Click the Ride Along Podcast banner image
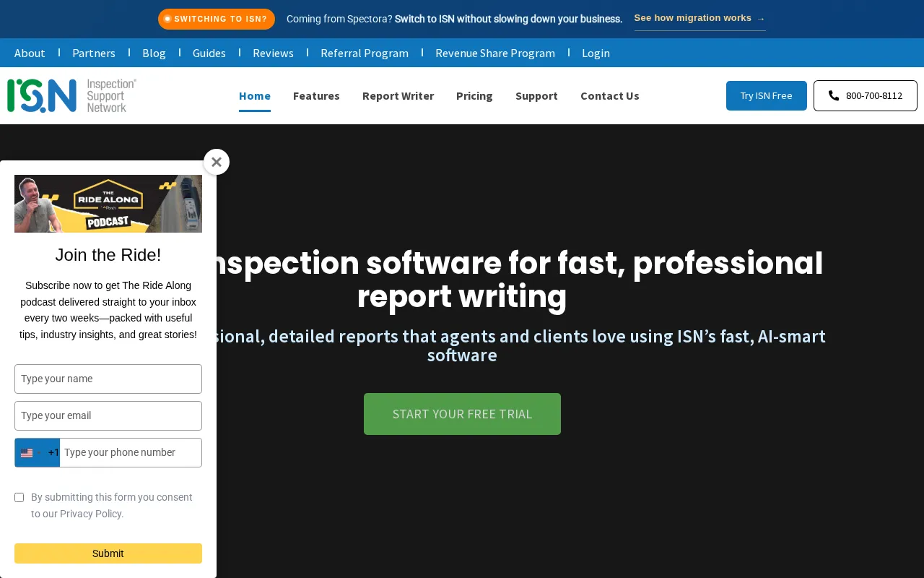This screenshot has width=924, height=578. [108, 204]
